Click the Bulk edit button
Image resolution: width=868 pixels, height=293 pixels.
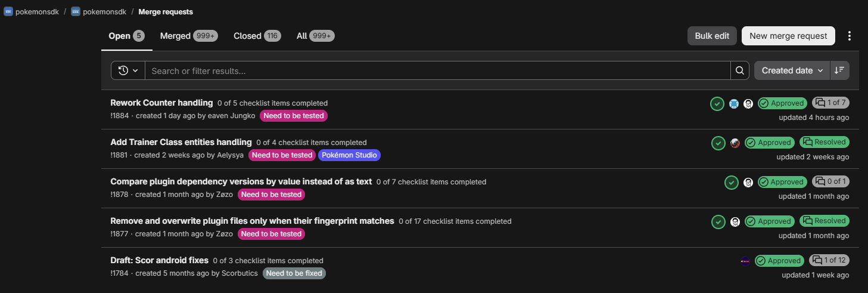click(x=712, y=36)
